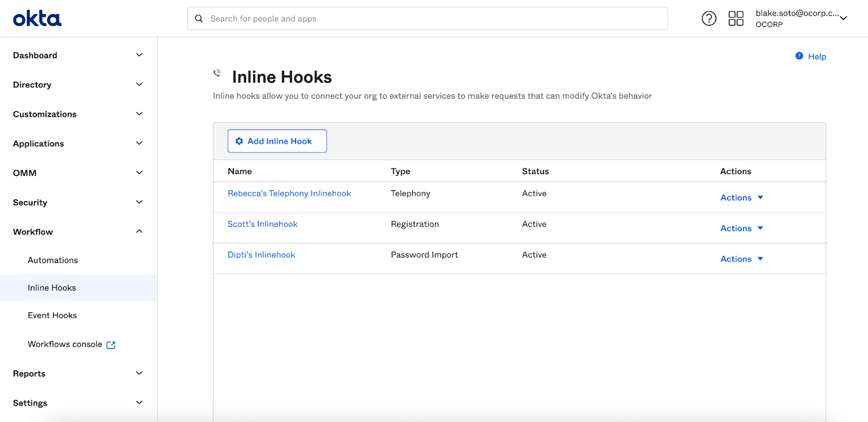868x422 pixels.
Task: Expand the Dashboard sidebar section
Action: pos(139,55)
